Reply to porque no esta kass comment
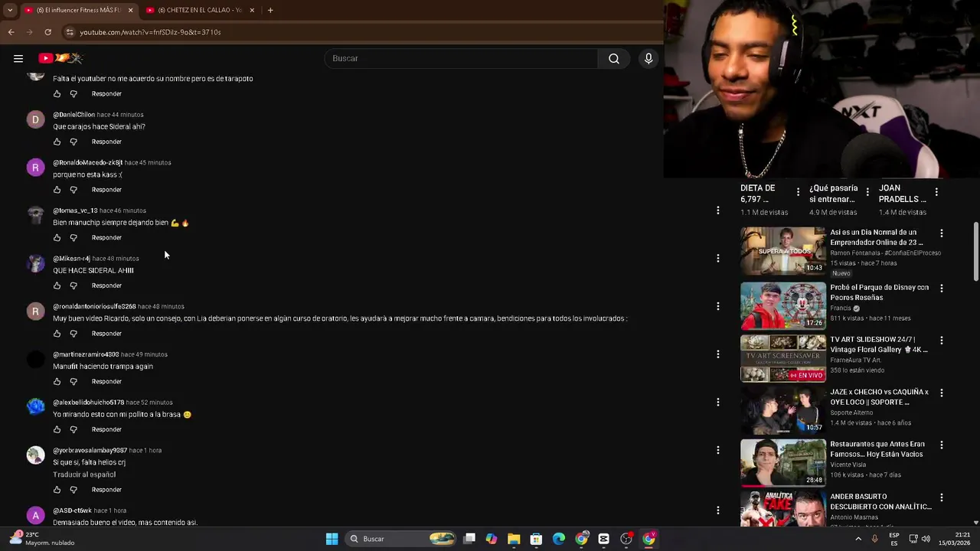 point(106,190)
